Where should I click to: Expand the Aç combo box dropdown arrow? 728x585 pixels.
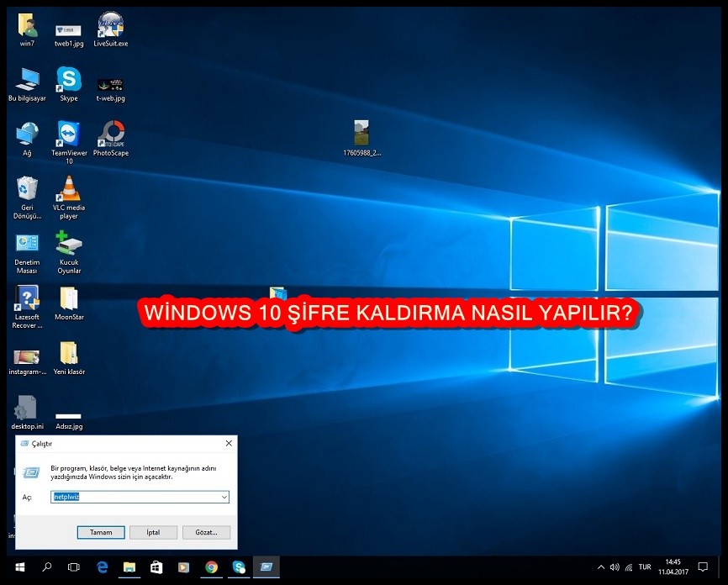click(x=224, y=498)
